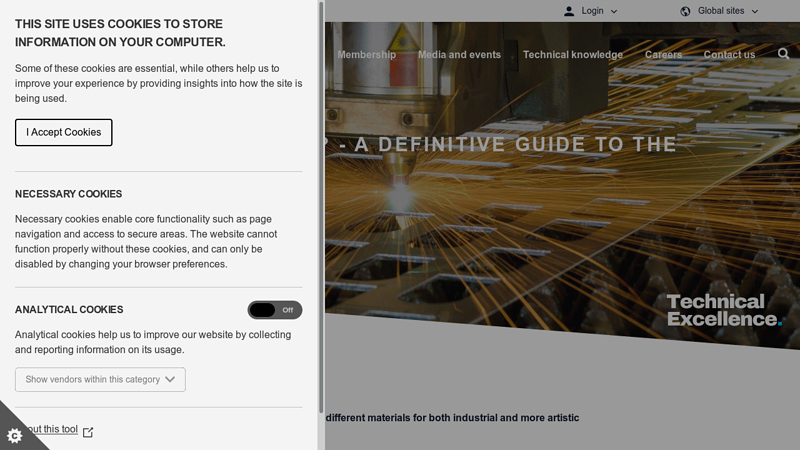Click the Global sites globe icon

[685, 11]
